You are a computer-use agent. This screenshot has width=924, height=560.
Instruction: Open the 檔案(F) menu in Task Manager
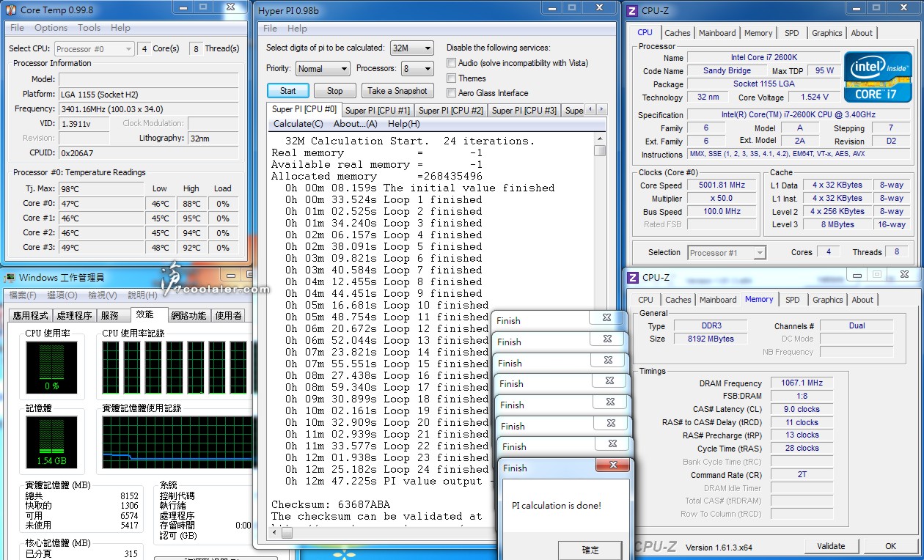point(22,295)
